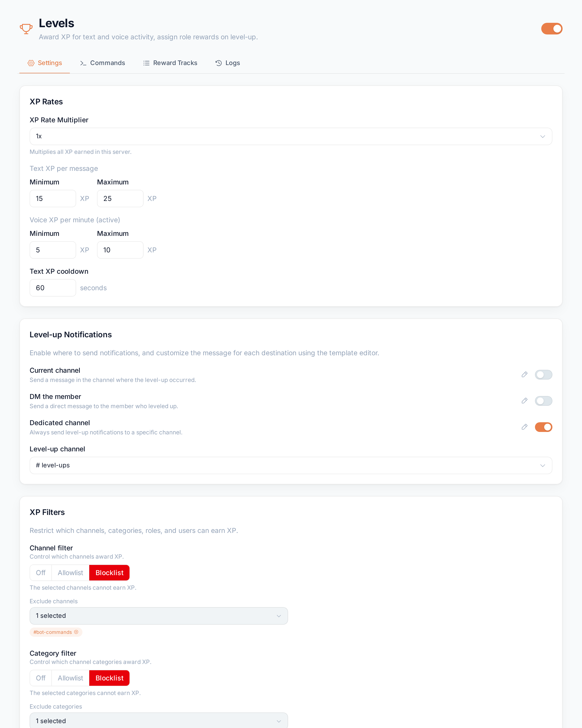Click the Level-up Notifications heading
The width and height of the screenshot is (582, 728).
pos(71,335)
